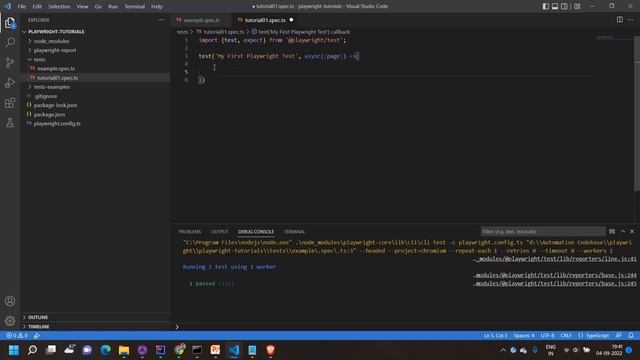Image resolution: width=640 pixels, height=360 pixels.
Task: Clear the debug console output
Action: (612, 231)
